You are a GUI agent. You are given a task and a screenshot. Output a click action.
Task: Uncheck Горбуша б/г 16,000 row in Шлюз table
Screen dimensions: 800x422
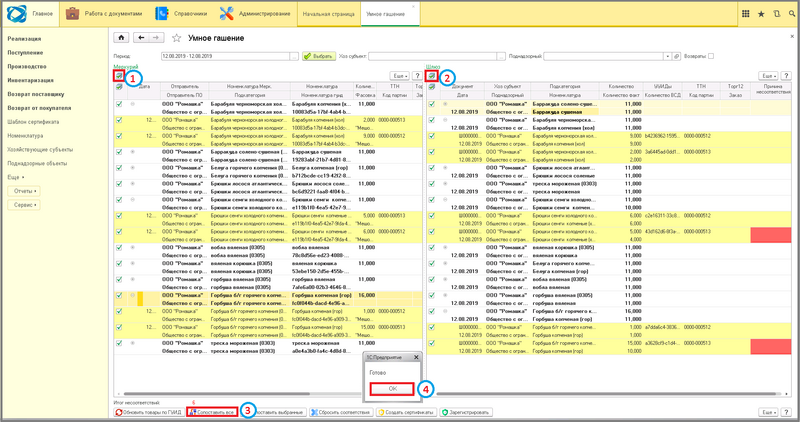[432, 311]
